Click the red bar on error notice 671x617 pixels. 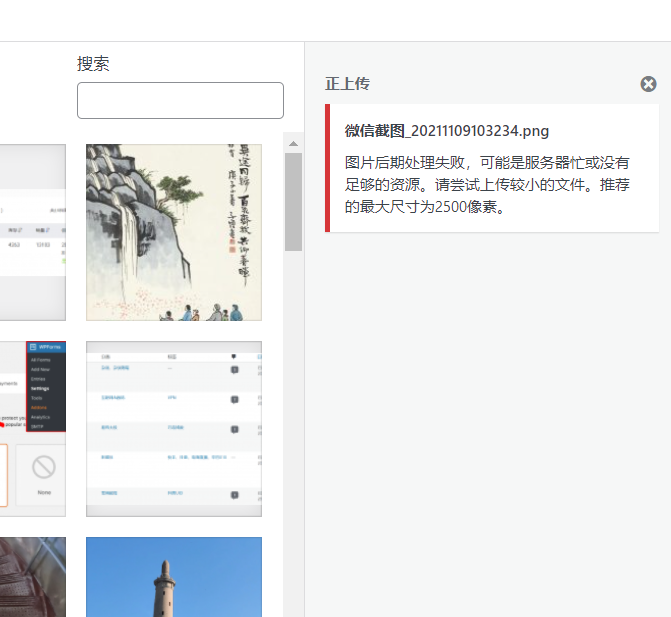[327, 168]
